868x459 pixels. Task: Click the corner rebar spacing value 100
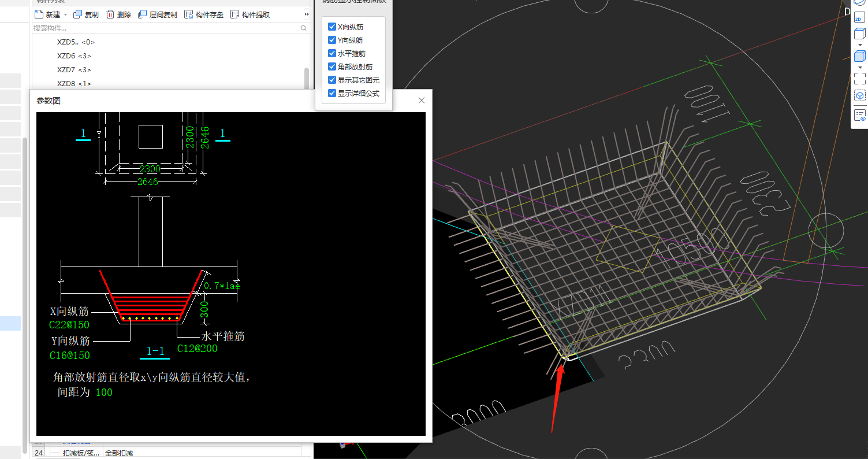tap(104, 393)
